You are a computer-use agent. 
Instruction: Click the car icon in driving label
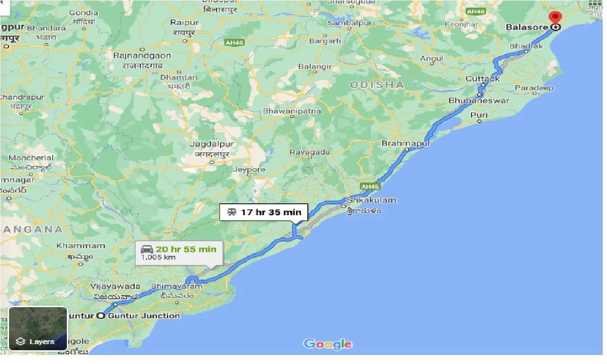pyautogui.click(x=147, y=249)
